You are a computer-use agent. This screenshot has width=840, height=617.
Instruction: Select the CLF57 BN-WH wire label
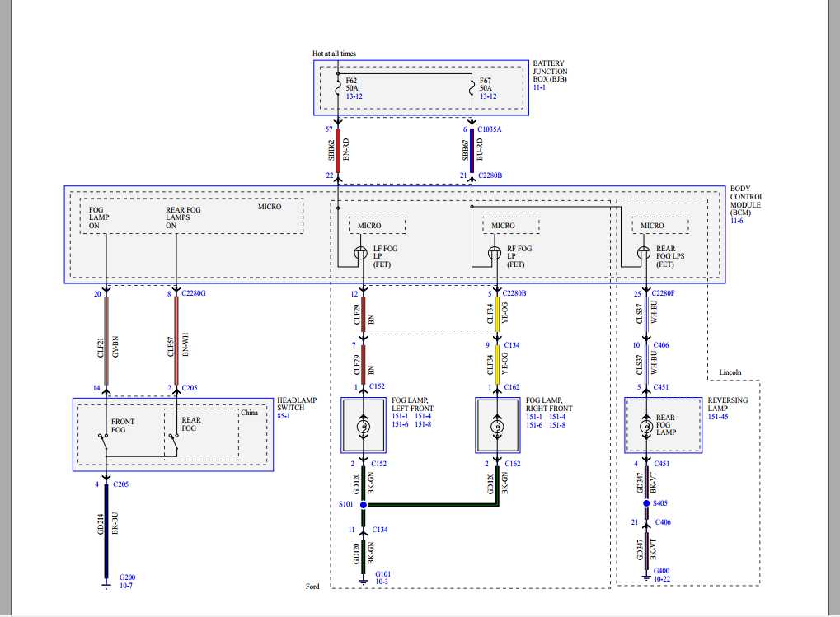178,345
